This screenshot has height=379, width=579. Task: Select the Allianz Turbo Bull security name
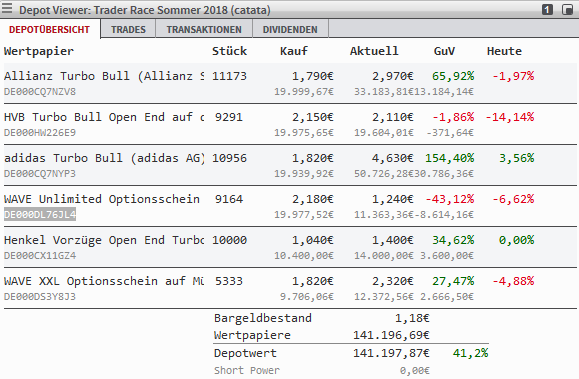pyautogui.click(x=104, y=76)
